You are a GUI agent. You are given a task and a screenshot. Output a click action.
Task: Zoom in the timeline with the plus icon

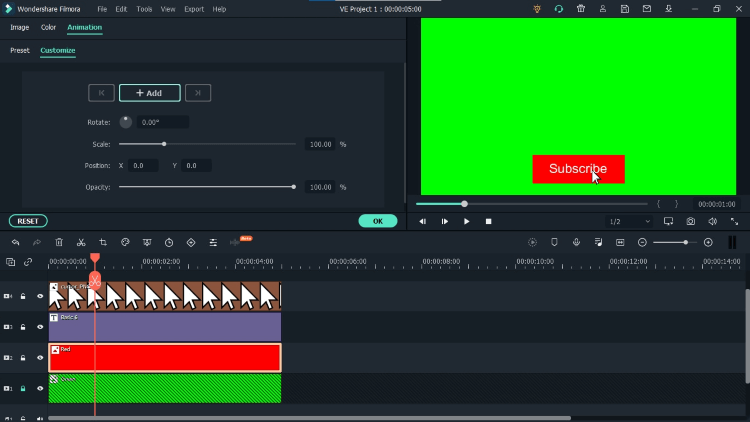pyautogui.click(x=708, y=243)
